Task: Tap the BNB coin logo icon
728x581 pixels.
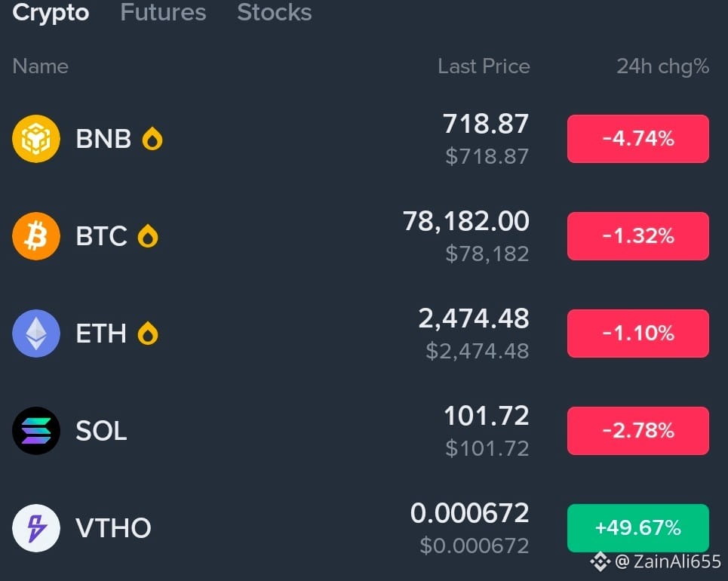Action: [x=36, y=139]
